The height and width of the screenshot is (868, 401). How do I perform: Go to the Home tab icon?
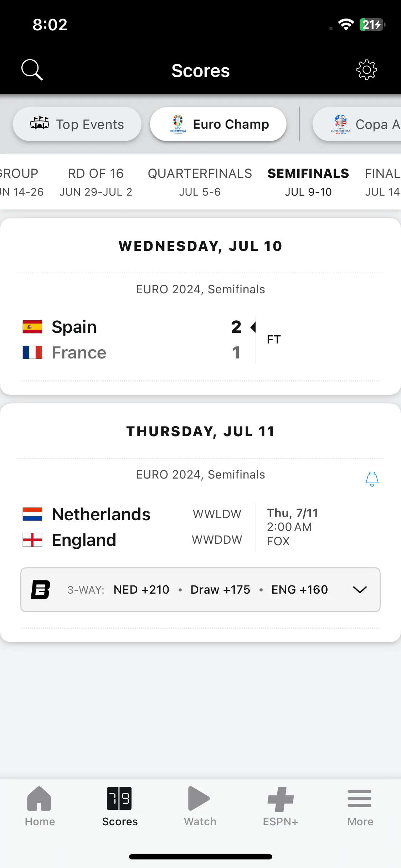click(39, 798)
